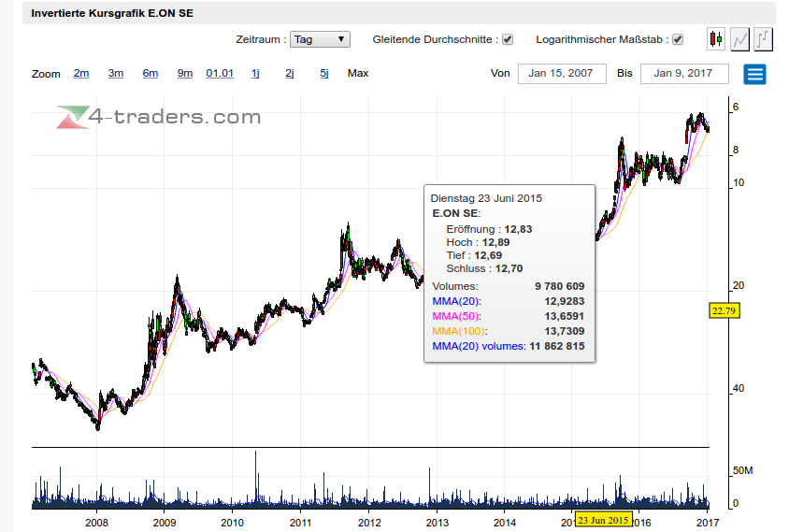Click the 2010 label on time axis
The image size is (789, 532).
click(x=233, y=523)
